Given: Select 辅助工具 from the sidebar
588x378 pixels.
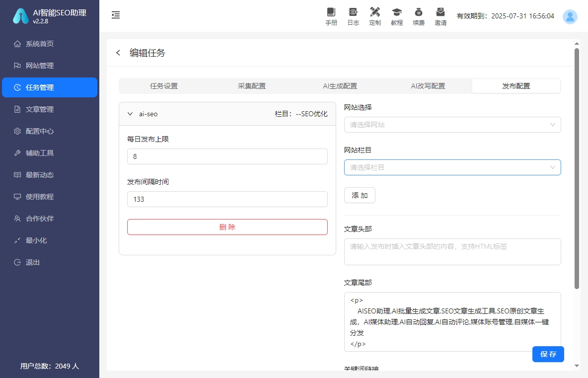Looking at the screenshot, I should [x=50, y=152].
